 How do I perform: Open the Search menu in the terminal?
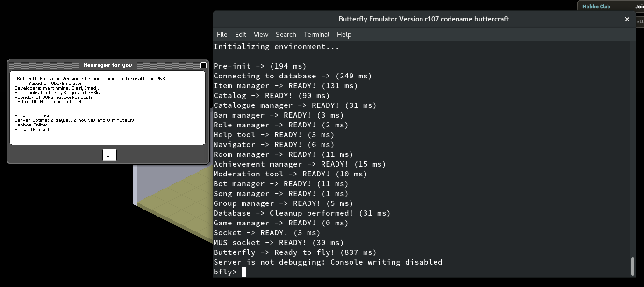[x=286, y=35]
